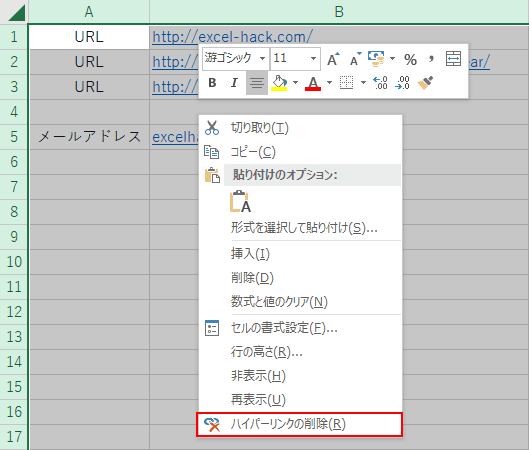Viewport: 529px width, 450px height.
Task: Open accounting format dropdown arrow
Action: 392,59
